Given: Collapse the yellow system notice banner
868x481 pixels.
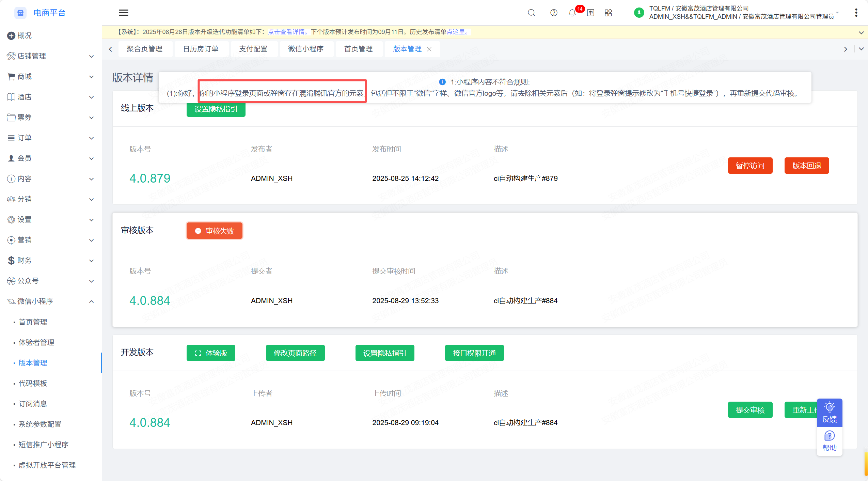Looking at the screenshot, I should tap(861, 33).
